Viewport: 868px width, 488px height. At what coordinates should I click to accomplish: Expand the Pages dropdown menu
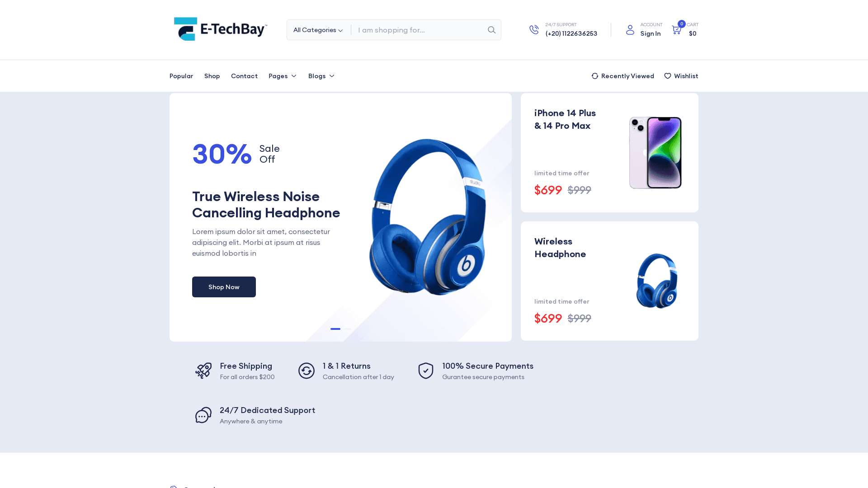tap(282, 75)
